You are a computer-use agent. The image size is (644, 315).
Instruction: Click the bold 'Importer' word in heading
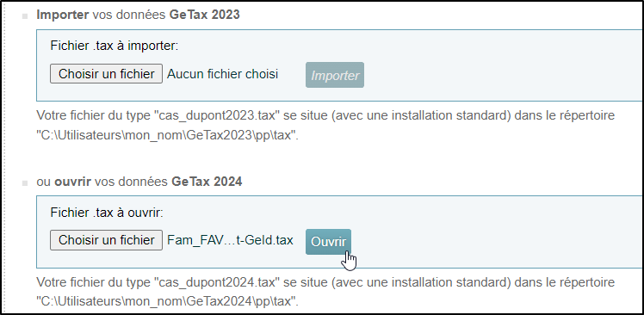point(63,15)
